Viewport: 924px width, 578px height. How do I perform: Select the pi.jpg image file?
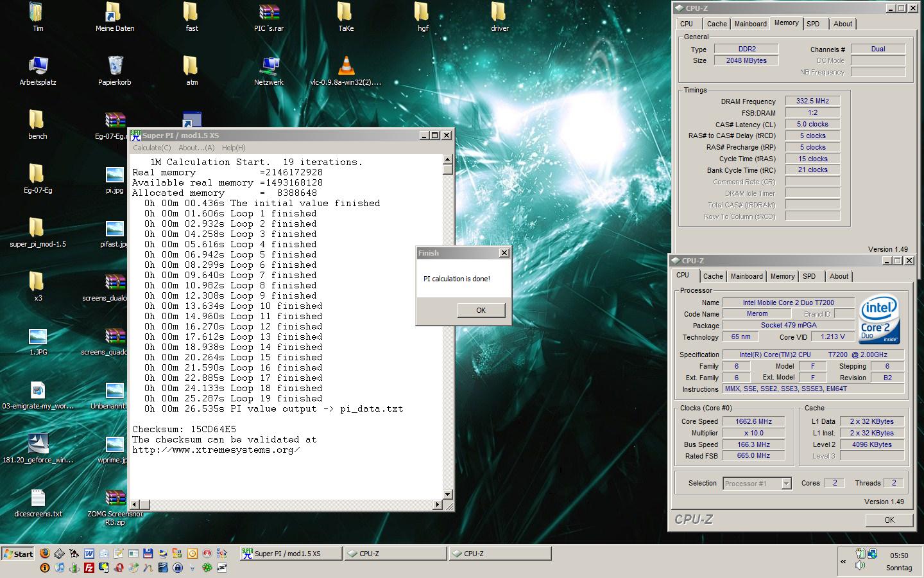(115, 179)
